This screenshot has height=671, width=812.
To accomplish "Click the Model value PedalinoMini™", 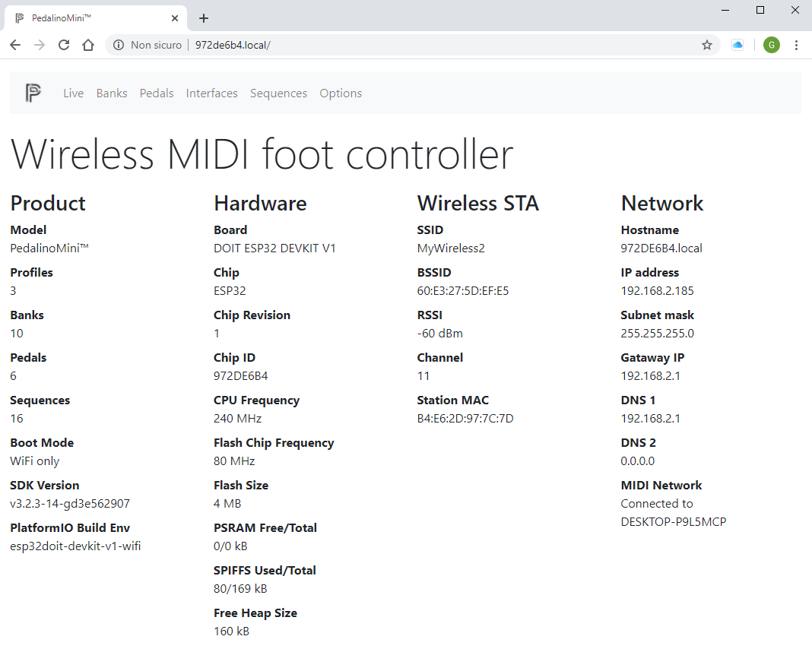I will pos(49,248).
